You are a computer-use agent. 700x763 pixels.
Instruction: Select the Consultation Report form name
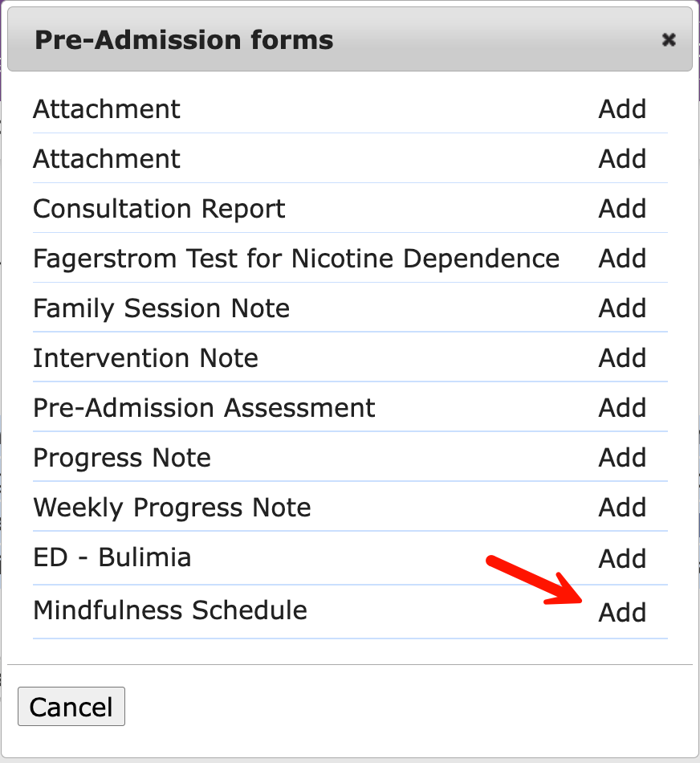click(159, 209)
